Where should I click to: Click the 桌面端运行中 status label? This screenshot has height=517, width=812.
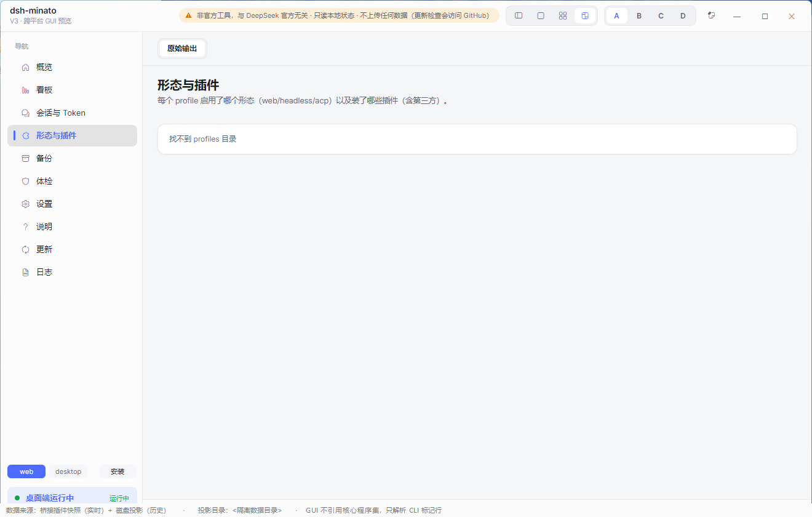[x=50, y=498]
